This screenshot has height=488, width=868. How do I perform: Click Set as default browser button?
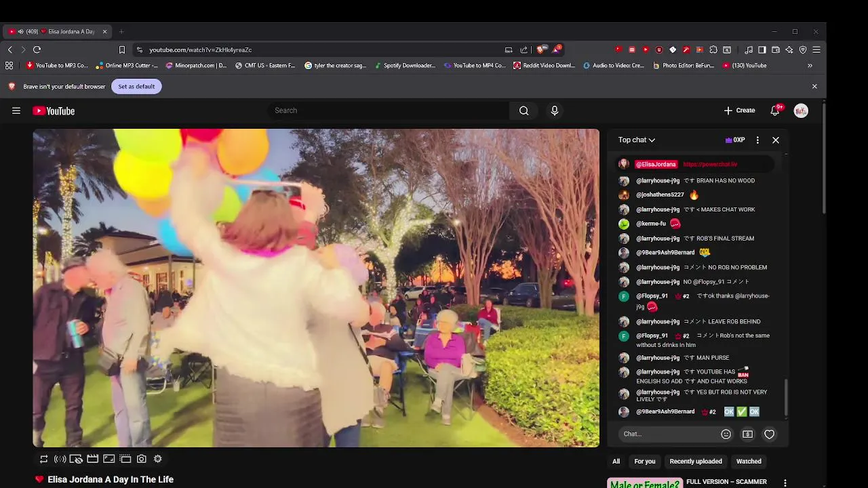click(x=136, y=86)
